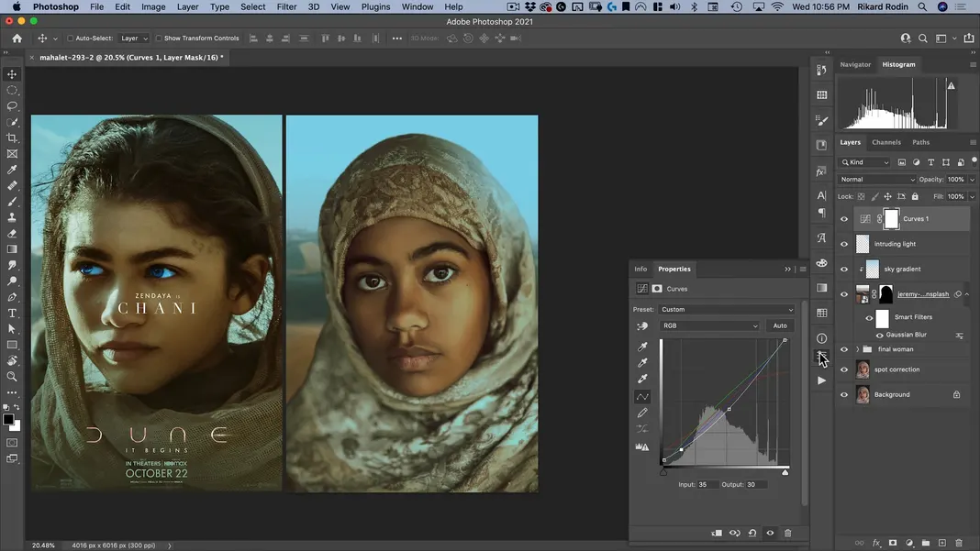Viewport: 980px width, 551px height.
Task: Reset adjustment defaults in Properties panel
Action: pos(752,533)
